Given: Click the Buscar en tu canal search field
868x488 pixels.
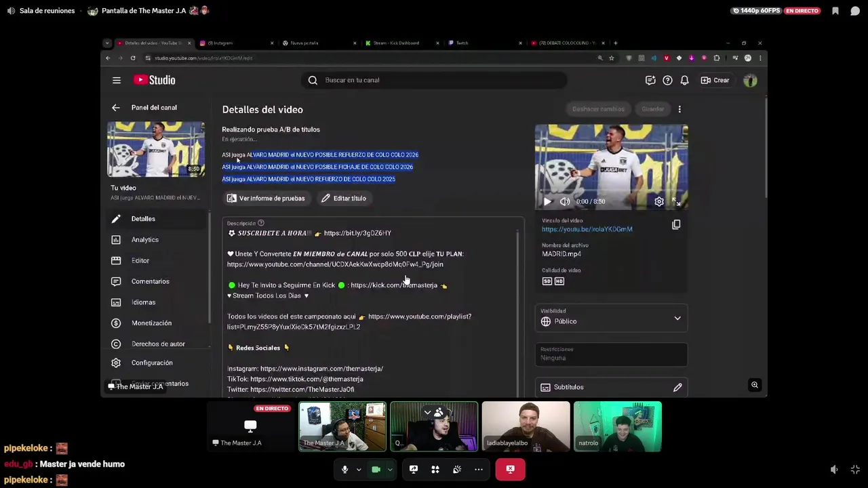Looking at the screenshot, I should [x=434, y=80].
